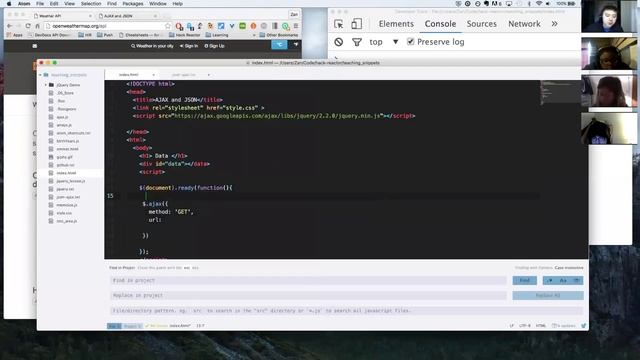Image resolution: width=640 pixels, height=360 pixels.
Task: Open the Help menu
Action: point(178,4)
